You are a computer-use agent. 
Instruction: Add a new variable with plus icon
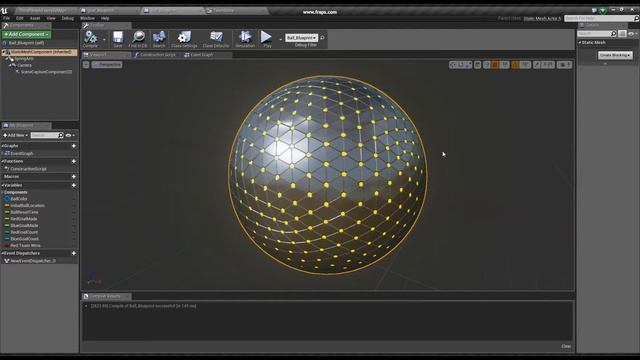coord(74,185)
